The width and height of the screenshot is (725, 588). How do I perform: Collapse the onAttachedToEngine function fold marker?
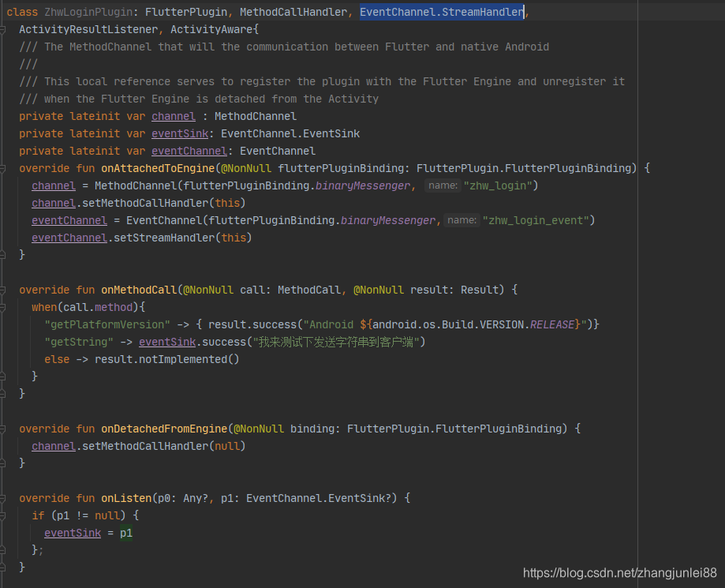(2, 168)
